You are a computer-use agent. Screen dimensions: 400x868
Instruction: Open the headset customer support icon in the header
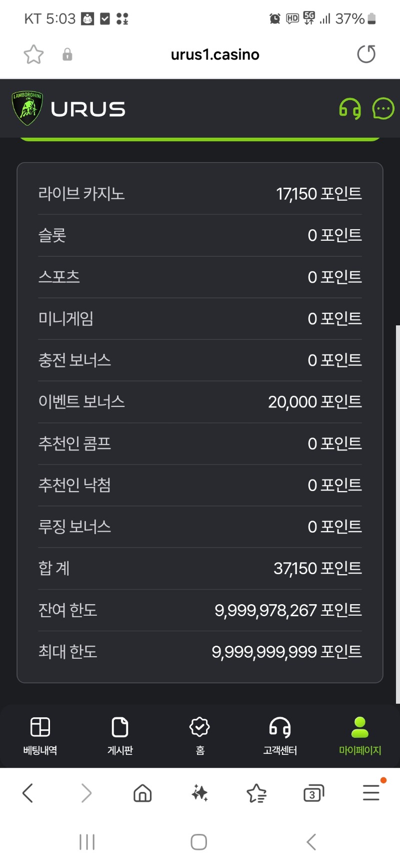tap(350, 109)
